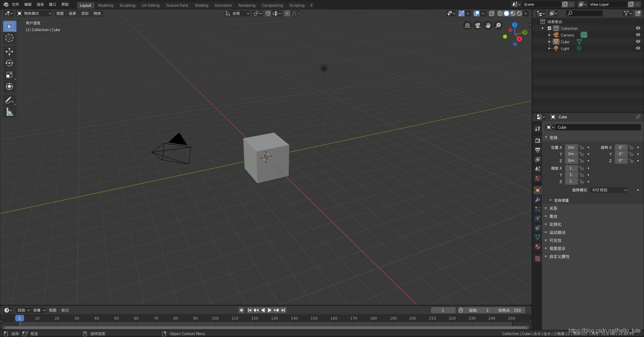Toggle the camera view icon in viewport

tap(478, 25)
